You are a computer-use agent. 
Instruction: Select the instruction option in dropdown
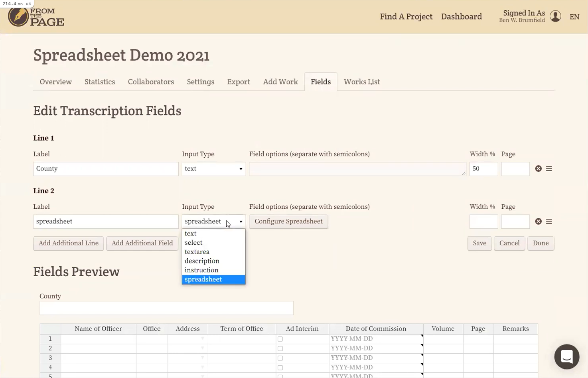point(201,270)
